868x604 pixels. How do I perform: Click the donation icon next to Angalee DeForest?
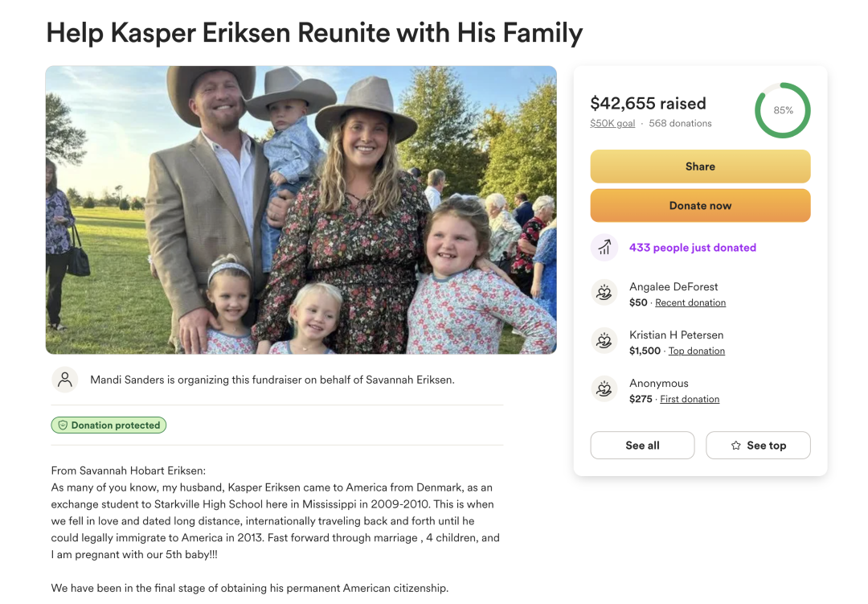point(604,293)
